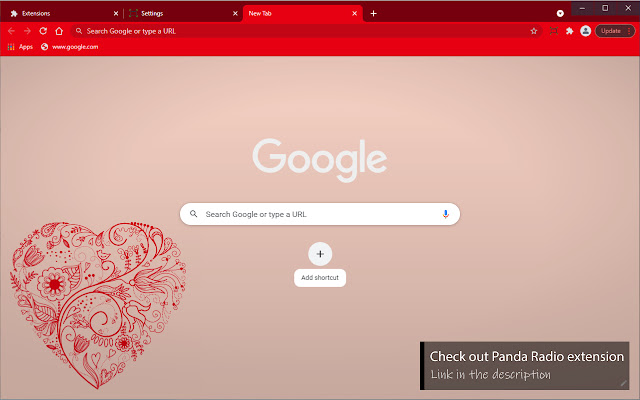This screenshot has width=640, height=400.
Task: Minimize the browser window
Action: pos(582,8)
